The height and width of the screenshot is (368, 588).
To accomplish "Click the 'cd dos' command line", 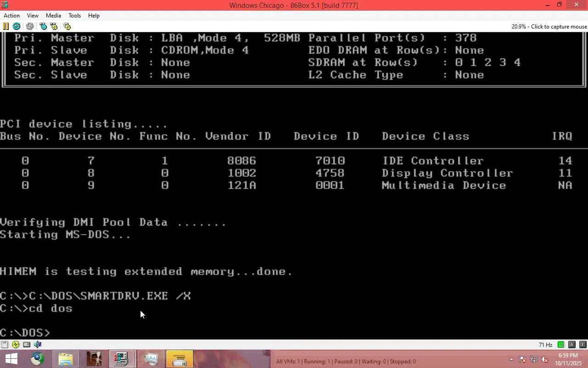I will pos(36,308).
